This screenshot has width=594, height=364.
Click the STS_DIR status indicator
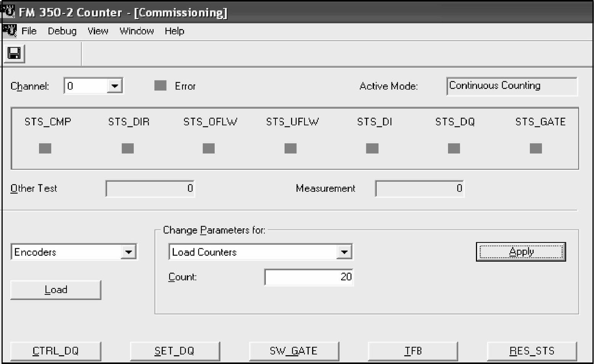(x=128, y=148)
